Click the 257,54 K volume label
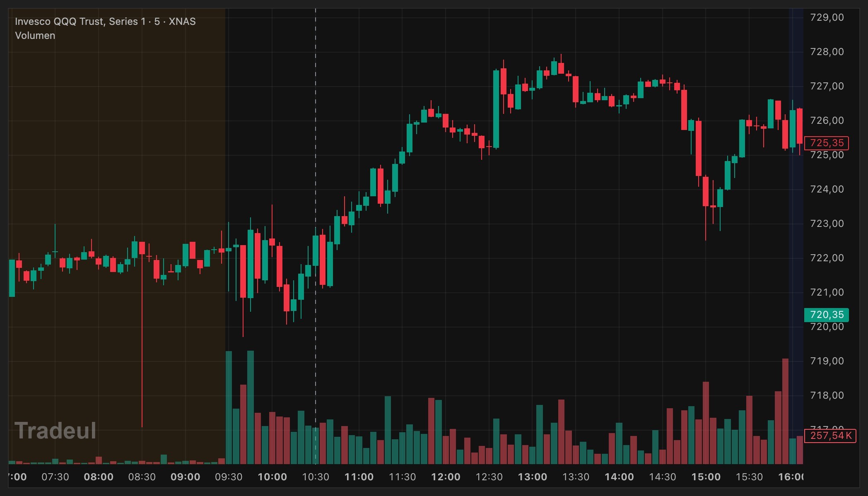The height and width of the screenshot is (496, 868). [x=830, y=436]
